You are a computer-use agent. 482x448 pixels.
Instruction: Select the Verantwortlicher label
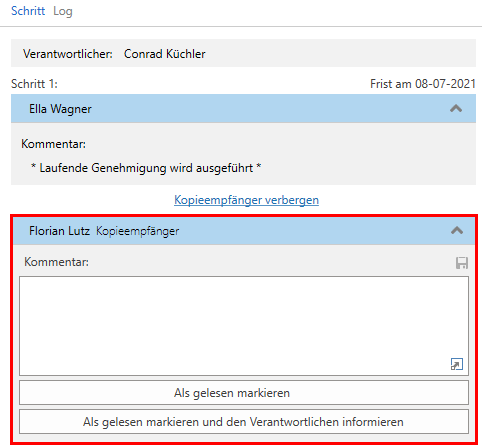pos(68,54)
